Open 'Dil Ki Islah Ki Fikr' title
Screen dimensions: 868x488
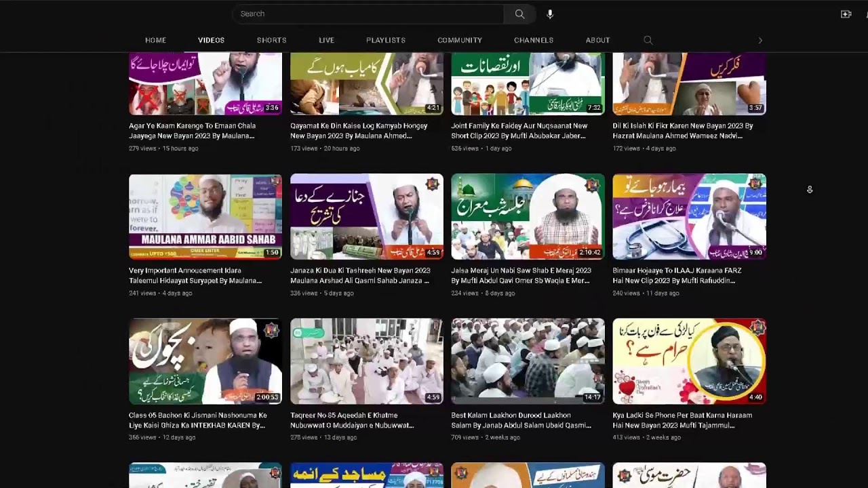coord(683,131)
